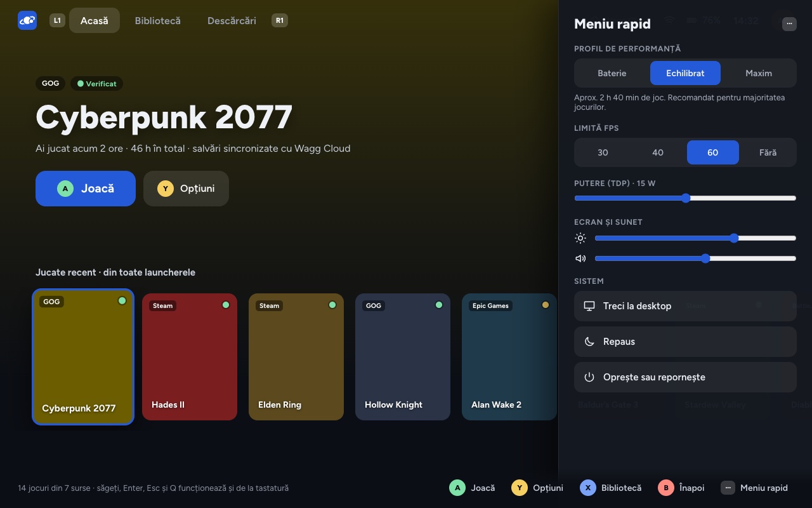Set FPS limit to 40
This screenshot has height=508, width=812.
point(658,152)
